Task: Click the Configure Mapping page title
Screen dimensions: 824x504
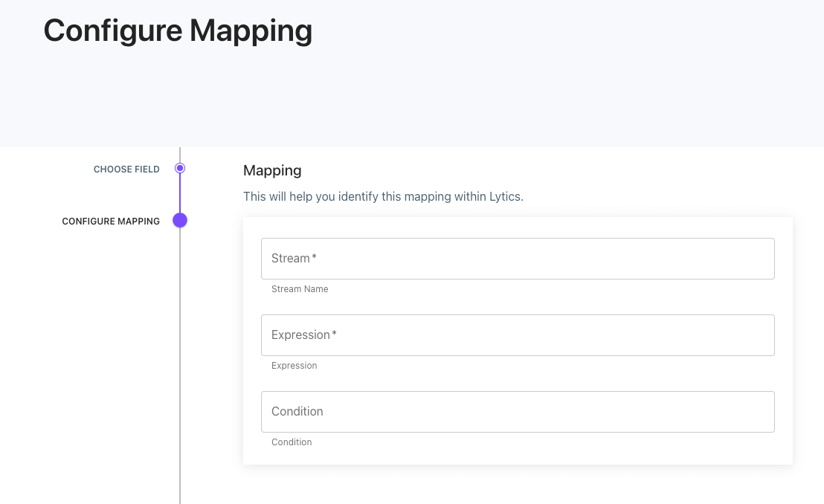Action: pos(178,30)
